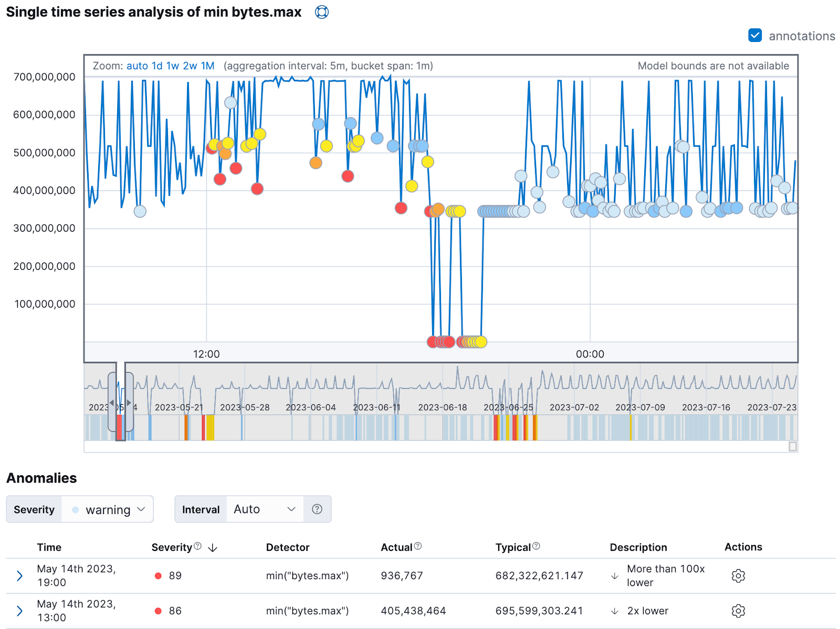The height and width of the screenshot is (629, 840).
Task: Click the help lifebuoy icon beside chart title
Action: tap(322, 12)
